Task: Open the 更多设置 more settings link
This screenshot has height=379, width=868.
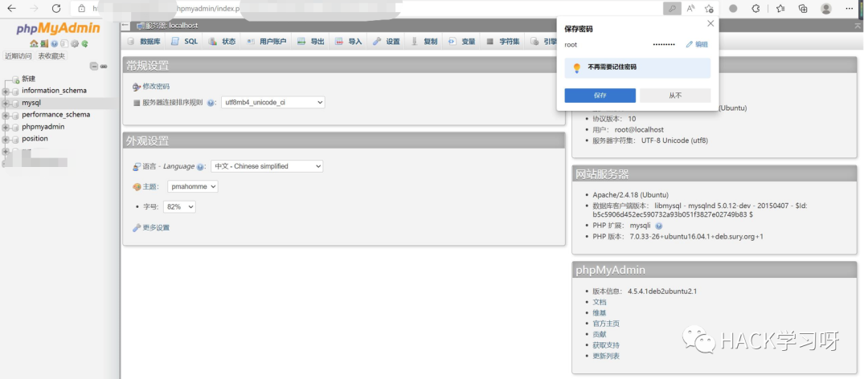Action: point(156,227)
